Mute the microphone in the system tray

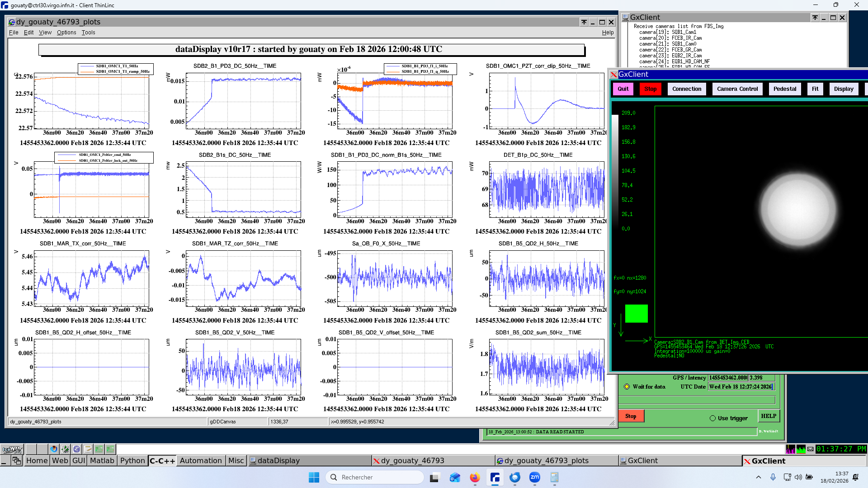click(773, 477)
